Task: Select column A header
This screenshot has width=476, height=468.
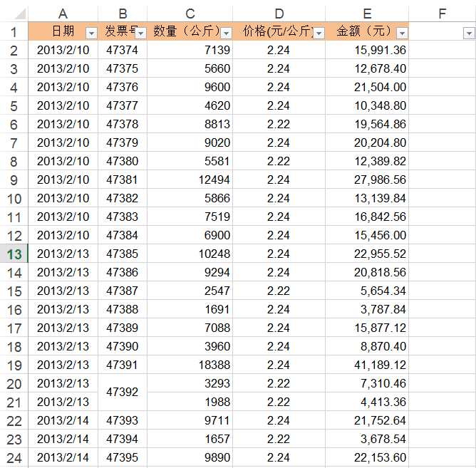Action: [63, 14]
